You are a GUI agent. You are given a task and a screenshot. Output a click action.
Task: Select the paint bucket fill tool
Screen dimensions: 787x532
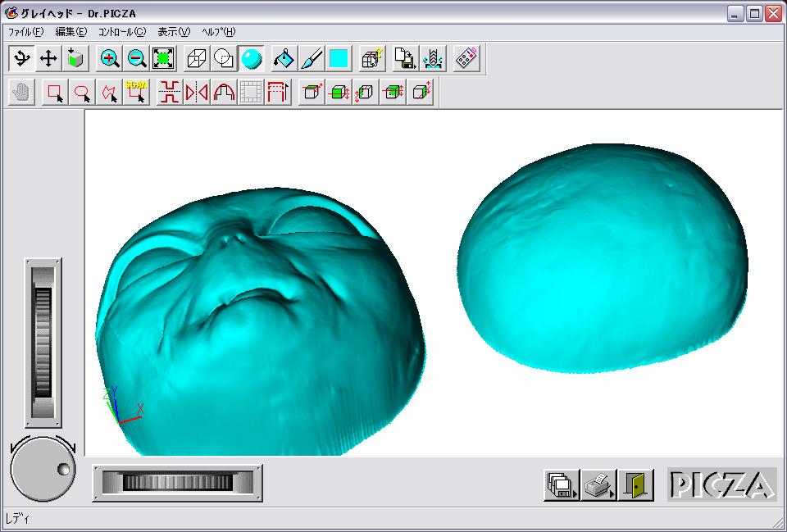click(284, 59)
